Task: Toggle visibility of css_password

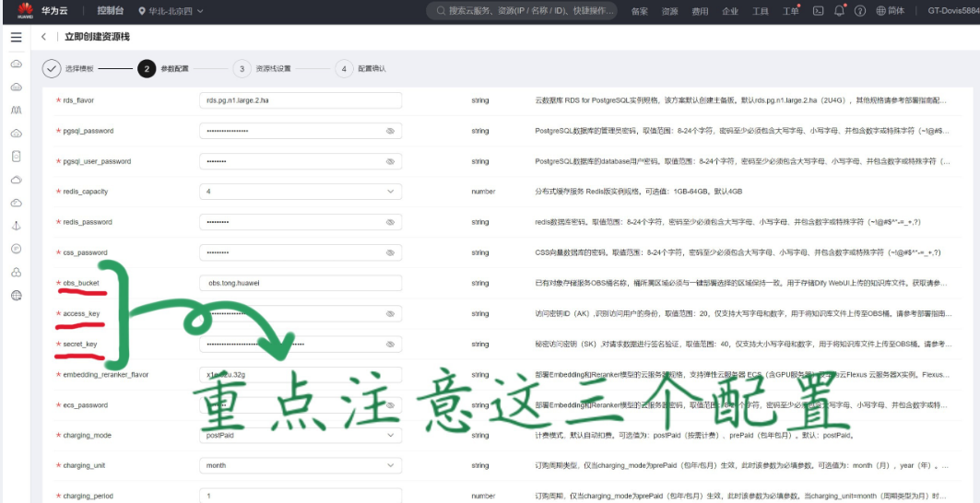Action: click(390, 252)
